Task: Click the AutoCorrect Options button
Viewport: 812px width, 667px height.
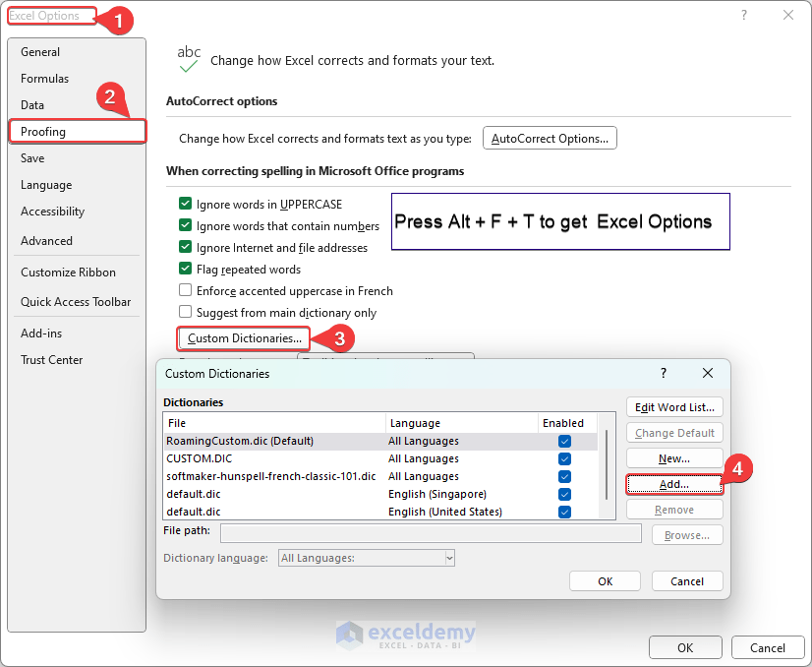Action: coord(550,138)
